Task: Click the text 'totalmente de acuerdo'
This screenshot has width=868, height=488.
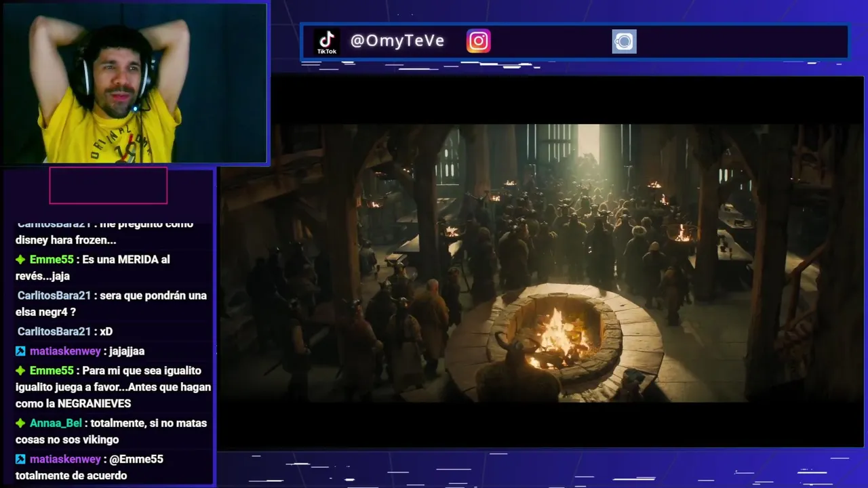Action: pos(71,475)
